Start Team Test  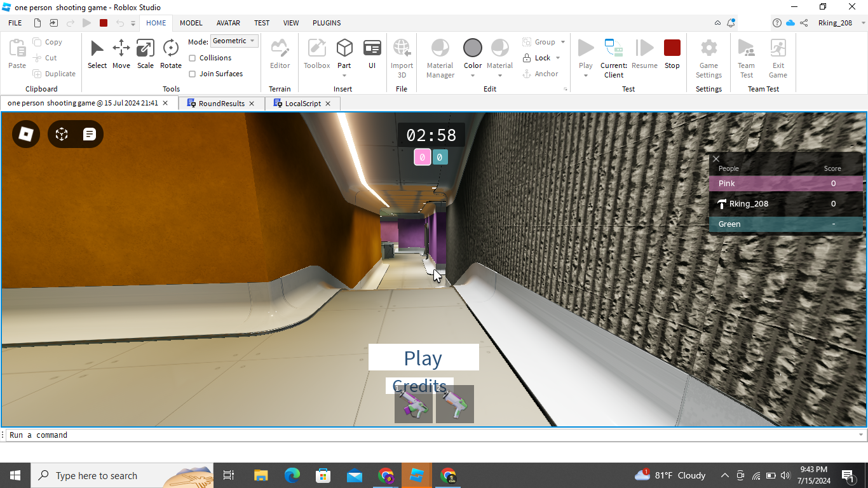click(x=746, y=58)
